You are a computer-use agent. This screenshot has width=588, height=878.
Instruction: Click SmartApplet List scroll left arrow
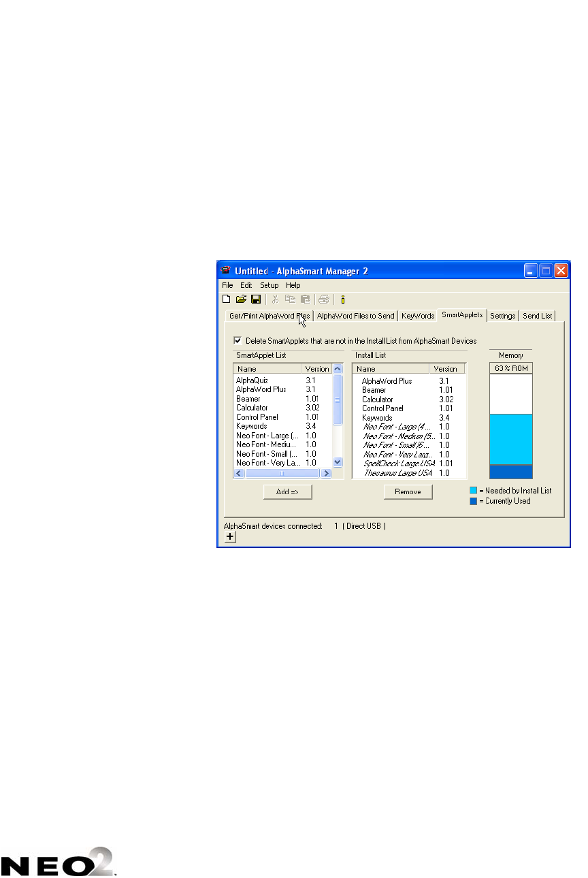tap(239, 472)
